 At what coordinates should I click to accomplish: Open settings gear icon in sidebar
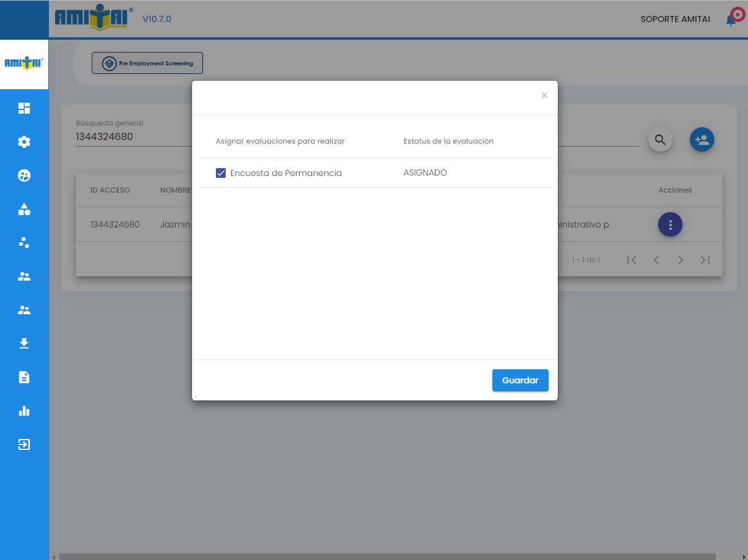[x=24, y=142]
